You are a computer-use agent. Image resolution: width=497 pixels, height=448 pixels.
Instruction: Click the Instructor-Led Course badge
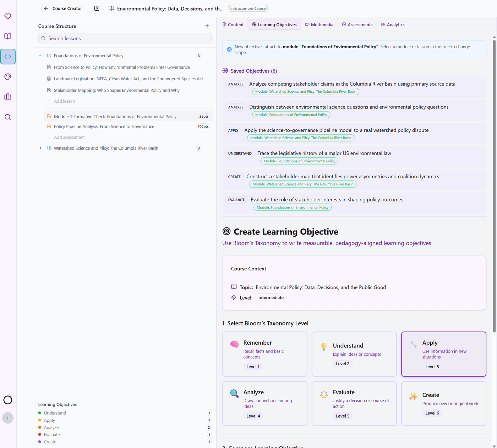click(x=248, y=8)
